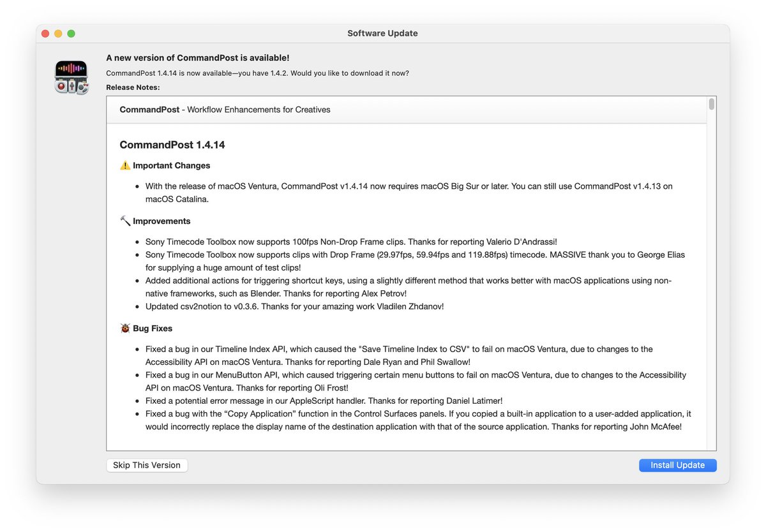The image size is (766, 532).
Task: Click MenuButton API bug fix bullet
Action: (416, 381)
